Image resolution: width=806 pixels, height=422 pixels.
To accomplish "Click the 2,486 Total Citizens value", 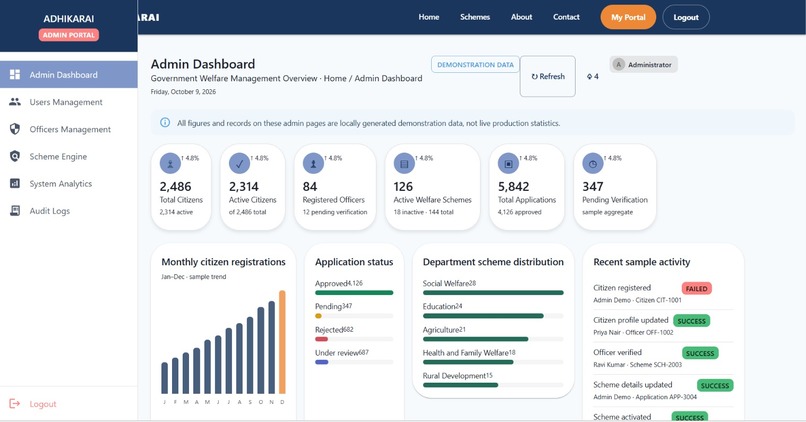I will coord(175,187).
